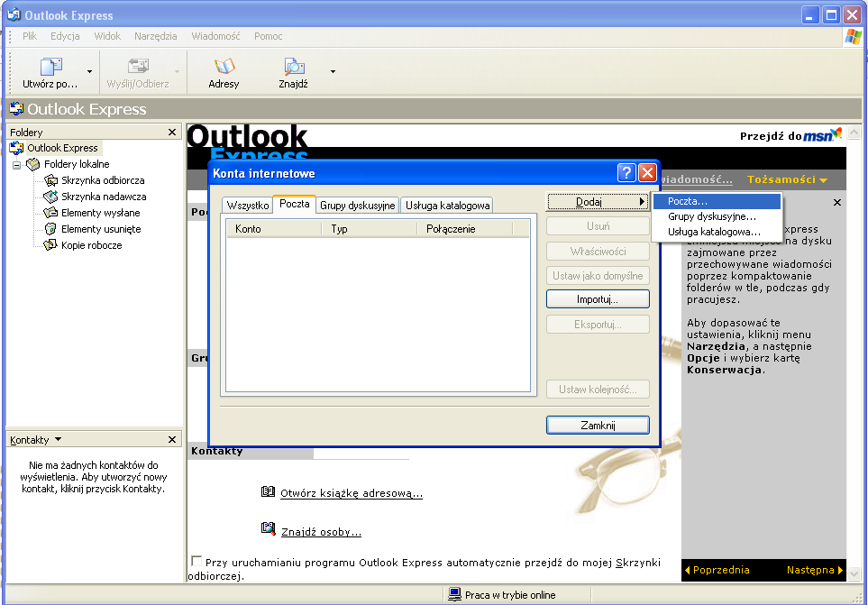Click the Skrzynka odbiorcza inbox icon
The height and width of the screenshot is (605, 868).
[51, 180]
